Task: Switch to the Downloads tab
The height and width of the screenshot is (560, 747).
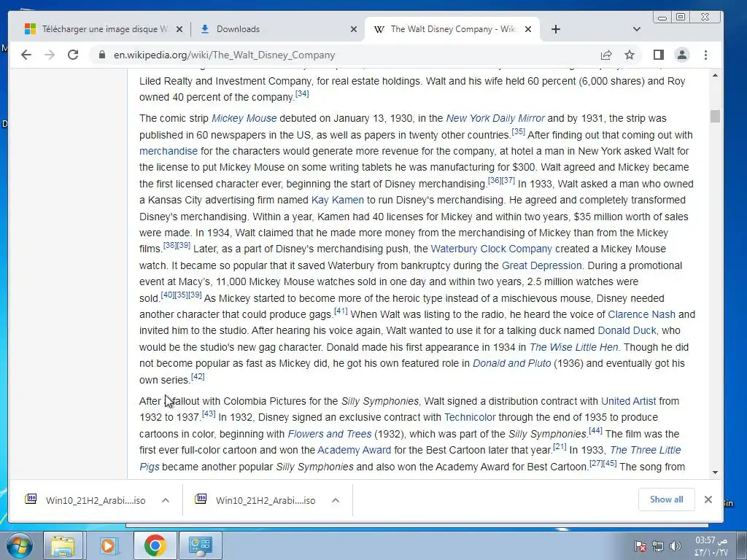Action: 278,29
